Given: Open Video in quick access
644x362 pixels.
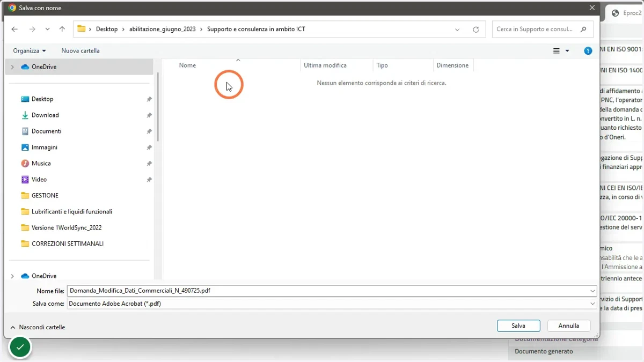Looking at the screenshot, I should (x=39, y=180).
